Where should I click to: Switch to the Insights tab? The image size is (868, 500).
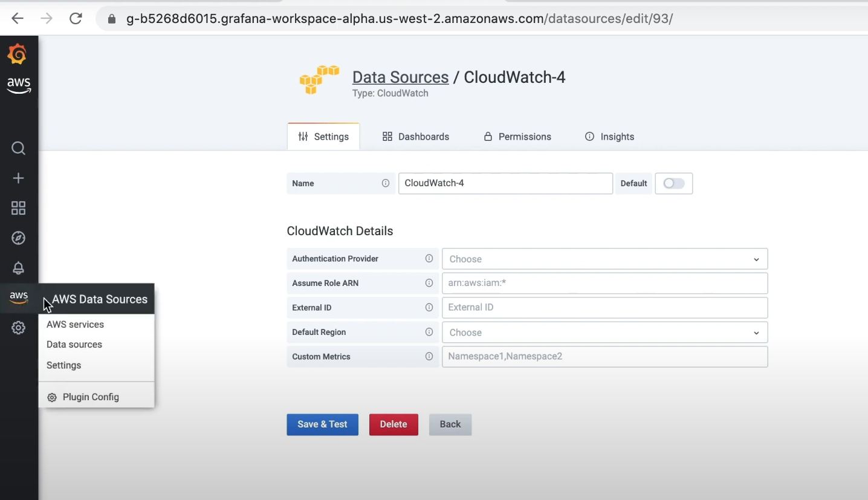610,137
